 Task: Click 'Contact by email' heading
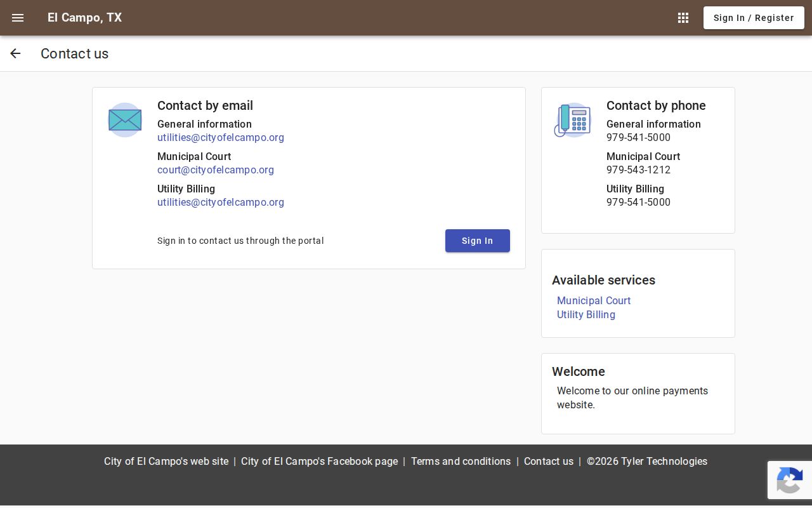pyautogui.click(x=205, y=105)
